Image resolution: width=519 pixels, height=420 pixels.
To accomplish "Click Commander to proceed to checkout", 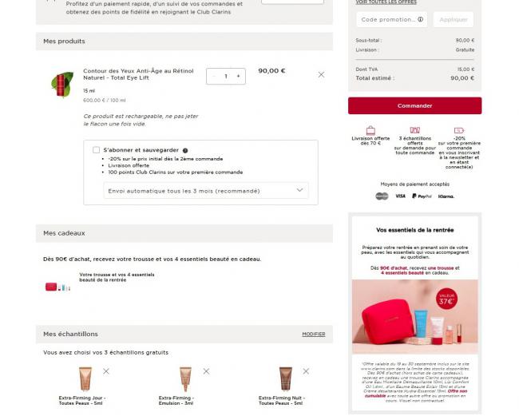I will click(414, 105).
